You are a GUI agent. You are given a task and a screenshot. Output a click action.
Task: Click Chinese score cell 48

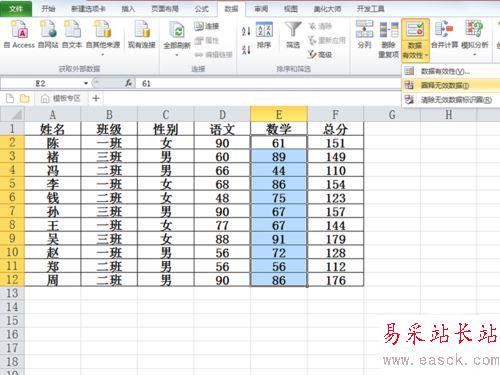[222, 198]
